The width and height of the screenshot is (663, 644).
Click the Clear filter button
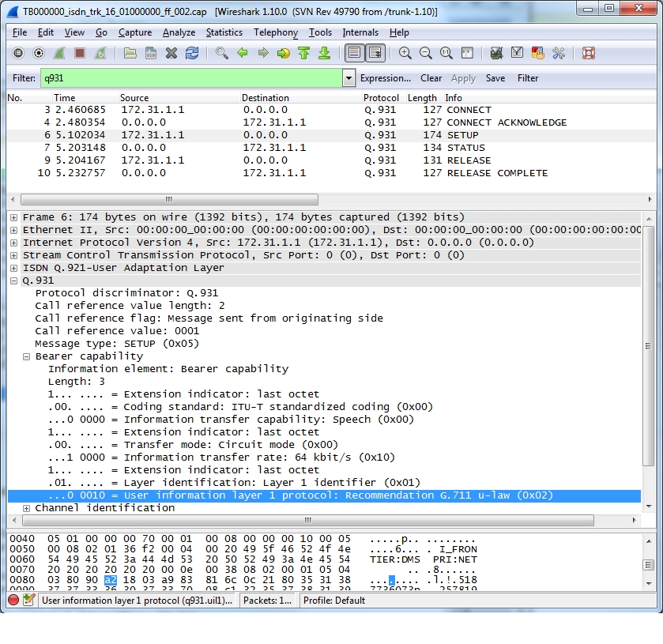(x=431, y=78)
